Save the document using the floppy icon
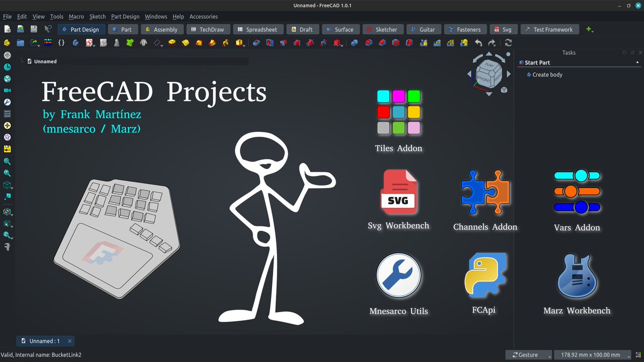This screenshot has width=644, height=362. coord(34,29)
